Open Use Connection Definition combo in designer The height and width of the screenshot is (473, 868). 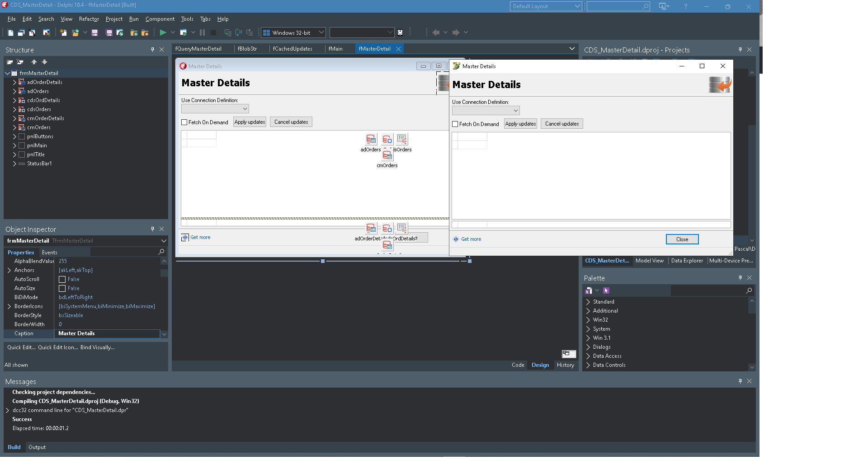pos(215,109)
